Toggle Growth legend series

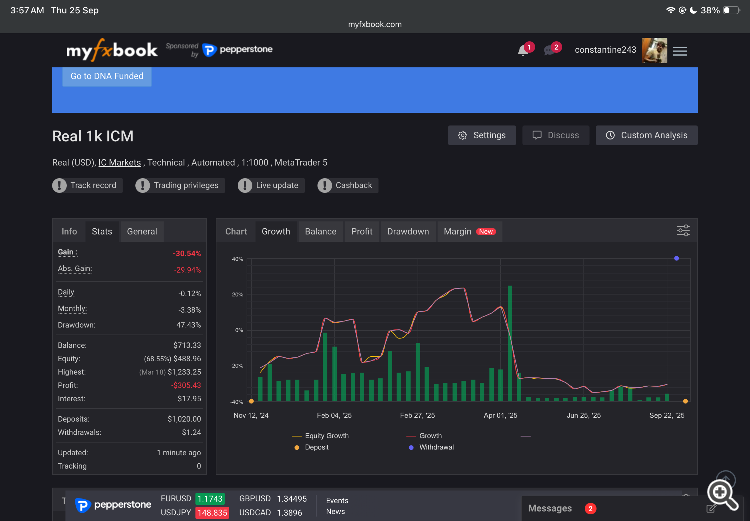click(x=424, y=436)
